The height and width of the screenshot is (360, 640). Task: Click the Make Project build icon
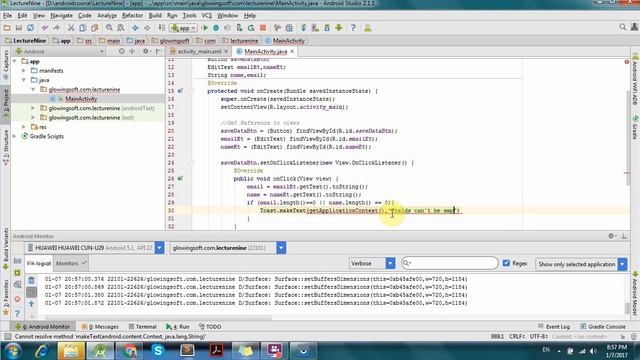click(162, 28)
